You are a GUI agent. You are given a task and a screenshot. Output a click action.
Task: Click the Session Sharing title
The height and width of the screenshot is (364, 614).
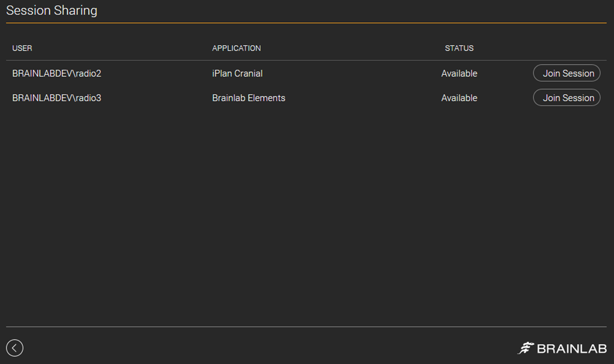[x=51, y=10]
